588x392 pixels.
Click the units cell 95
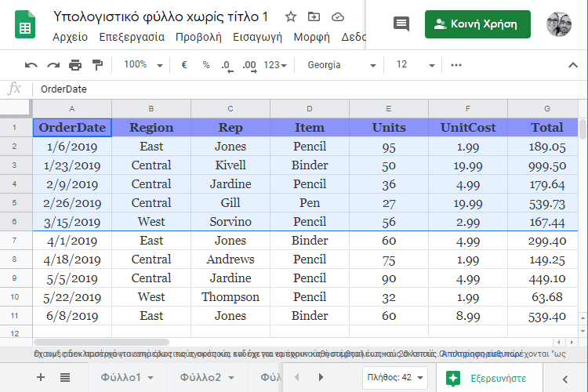[389, 147]
